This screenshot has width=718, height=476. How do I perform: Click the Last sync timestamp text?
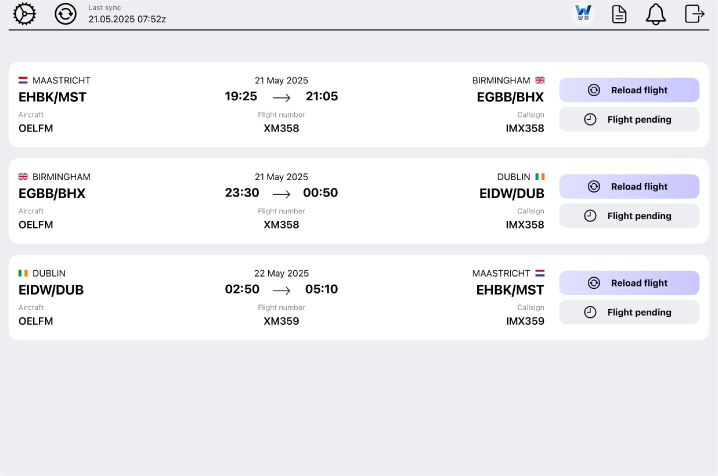pyautogui.click(x=127, y=19)
